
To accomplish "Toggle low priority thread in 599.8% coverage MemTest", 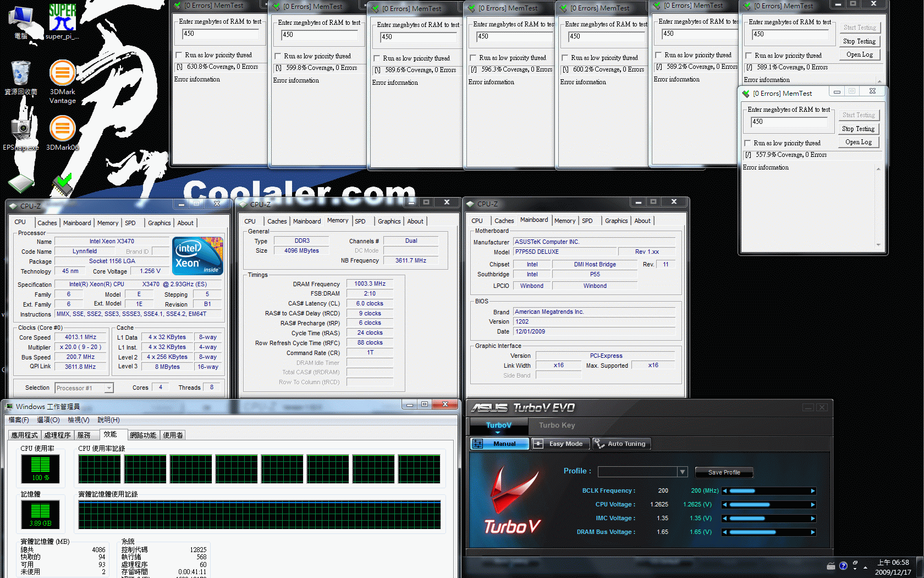I will tap(278, 56).
